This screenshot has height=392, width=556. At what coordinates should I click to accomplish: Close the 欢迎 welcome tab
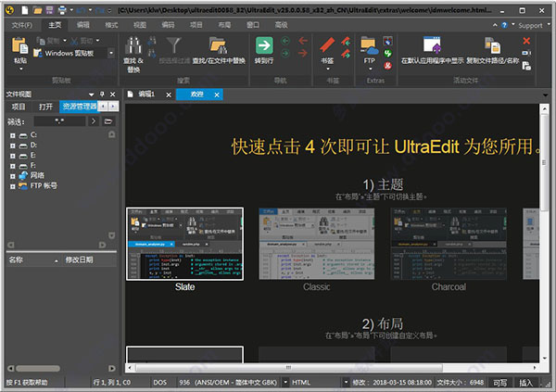click(217, 95)
